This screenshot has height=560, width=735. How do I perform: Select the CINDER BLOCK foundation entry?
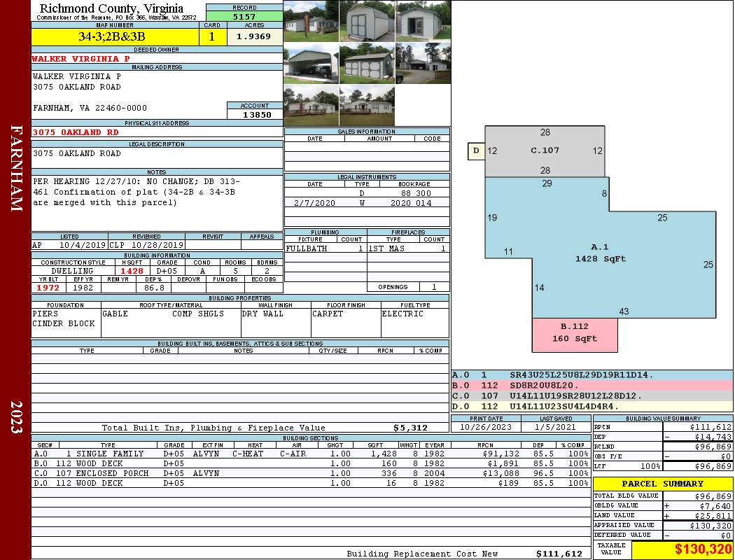pyautogui.click(x=63, y=324)
